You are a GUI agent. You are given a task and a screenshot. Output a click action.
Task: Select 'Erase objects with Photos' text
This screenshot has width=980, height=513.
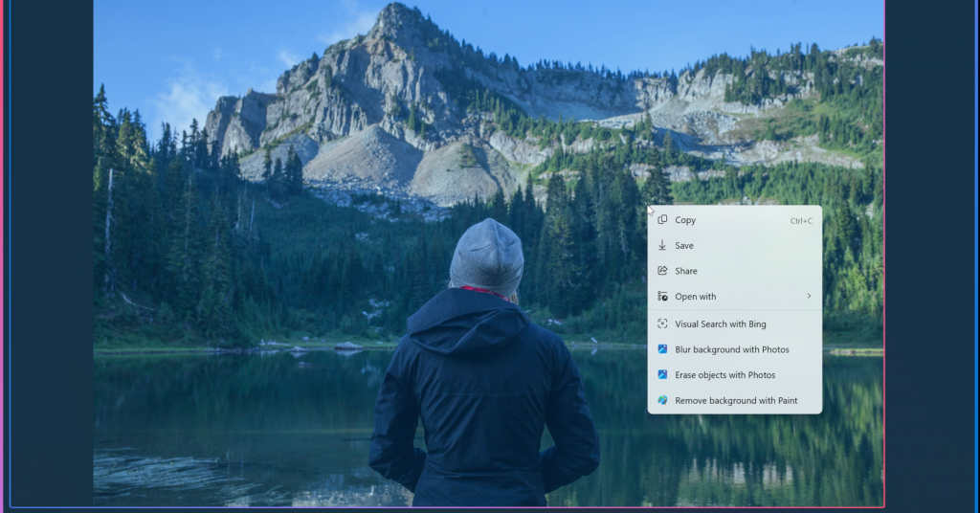pos(725,375)
